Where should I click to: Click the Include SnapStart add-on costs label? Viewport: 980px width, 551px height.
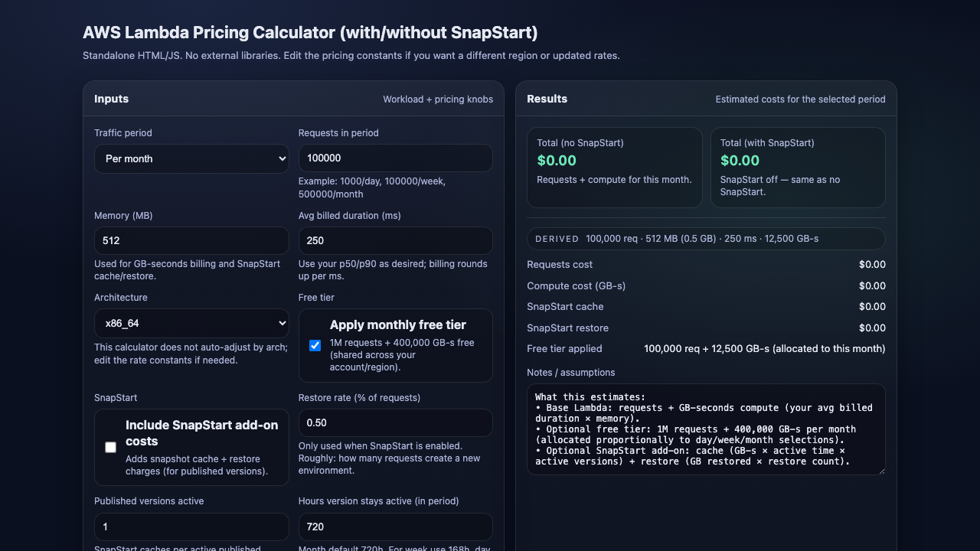(x=202, y=433)
